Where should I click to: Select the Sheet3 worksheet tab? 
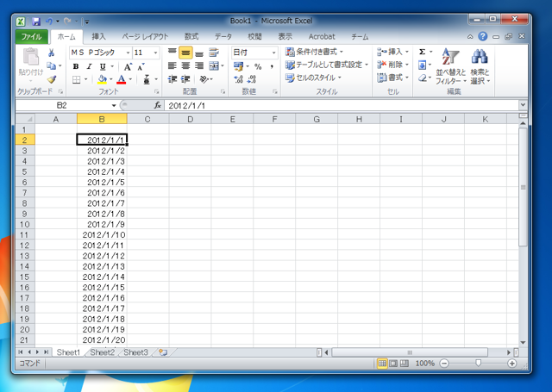[135, 352]
